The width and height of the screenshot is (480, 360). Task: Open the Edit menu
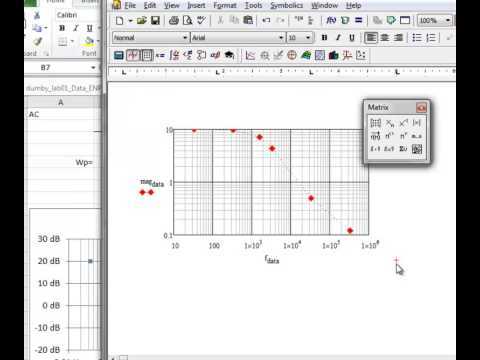click(150, 5)
